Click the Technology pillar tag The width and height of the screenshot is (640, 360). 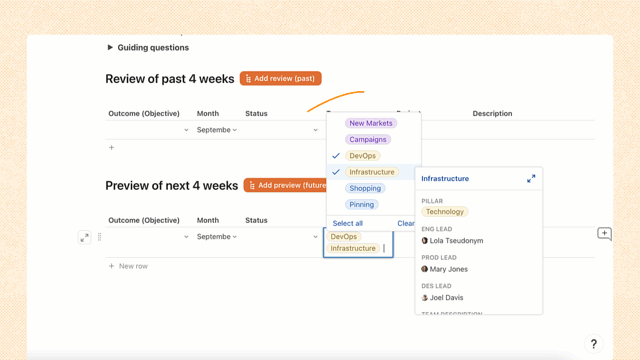[444, 211]
